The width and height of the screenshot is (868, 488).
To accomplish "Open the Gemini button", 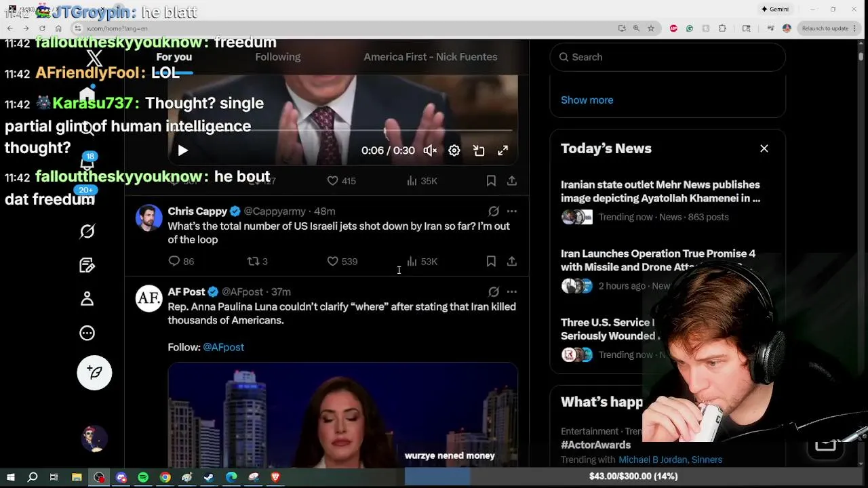I will tap(775, 9).
